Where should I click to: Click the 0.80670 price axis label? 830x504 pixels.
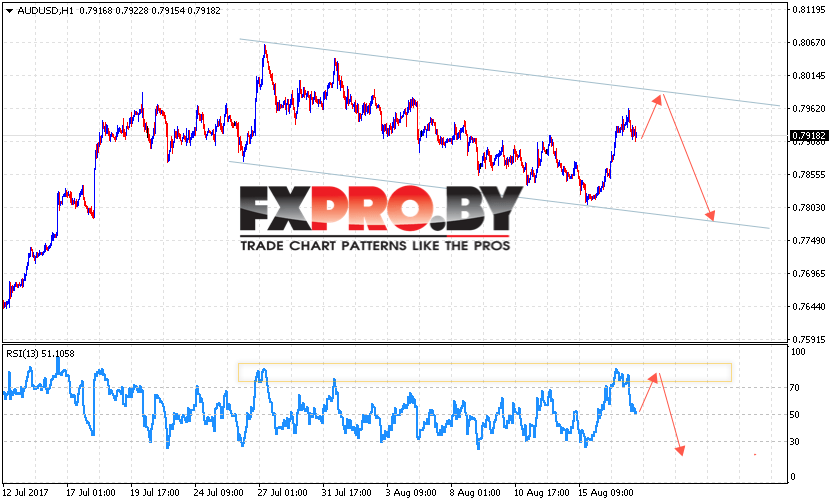coord(808,42)
